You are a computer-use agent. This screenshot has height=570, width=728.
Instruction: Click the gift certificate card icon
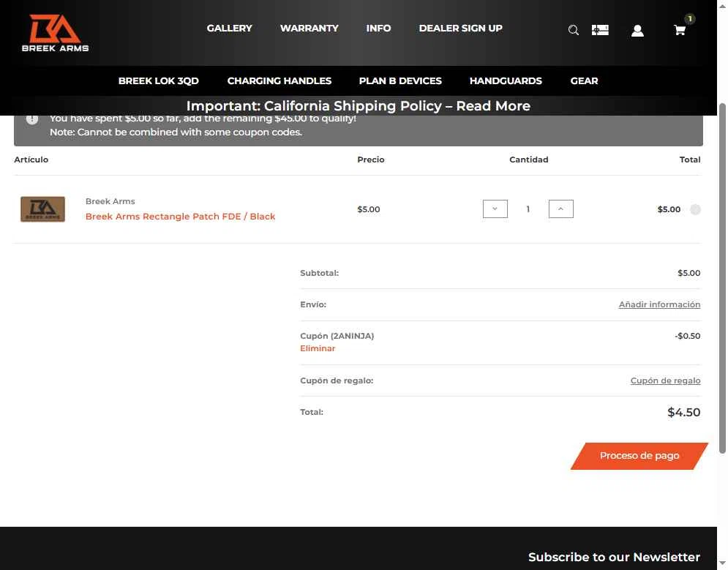click(600, 30)
